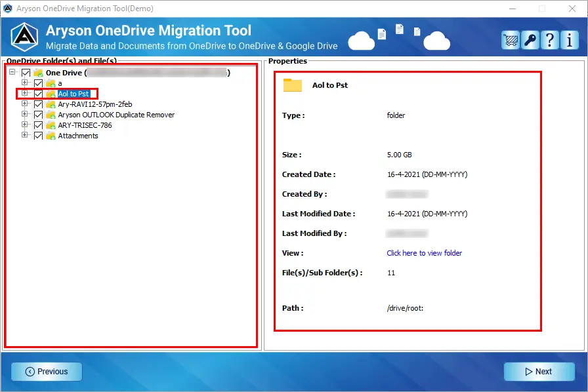Click the 'Aol to Pst' properties title

(330, 85)
